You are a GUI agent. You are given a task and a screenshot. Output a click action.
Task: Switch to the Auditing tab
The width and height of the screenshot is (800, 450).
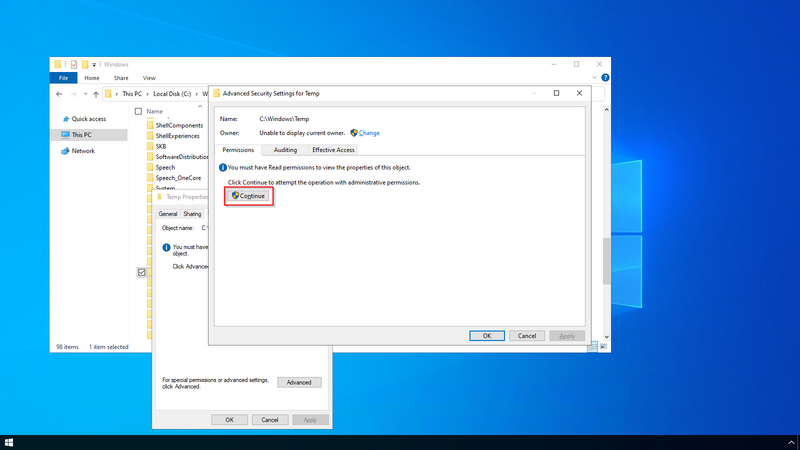point(285,150)
